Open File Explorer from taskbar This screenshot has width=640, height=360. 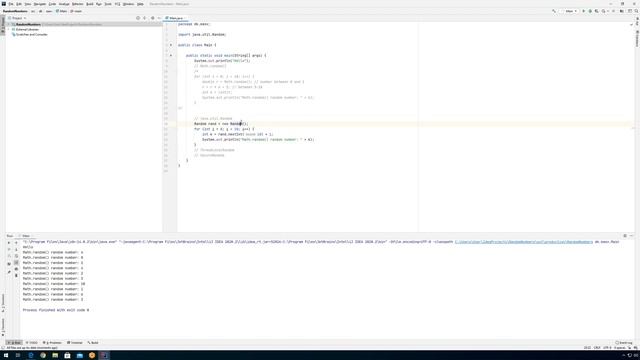55,356
